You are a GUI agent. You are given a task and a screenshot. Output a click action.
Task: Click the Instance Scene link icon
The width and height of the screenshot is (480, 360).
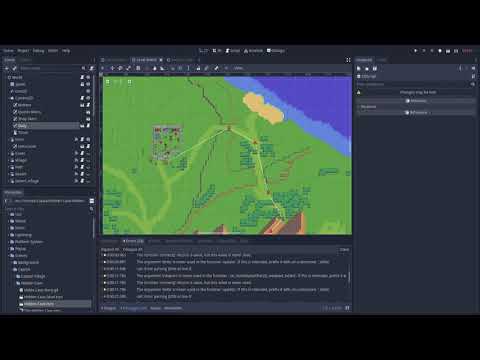[x=15, y=68]
